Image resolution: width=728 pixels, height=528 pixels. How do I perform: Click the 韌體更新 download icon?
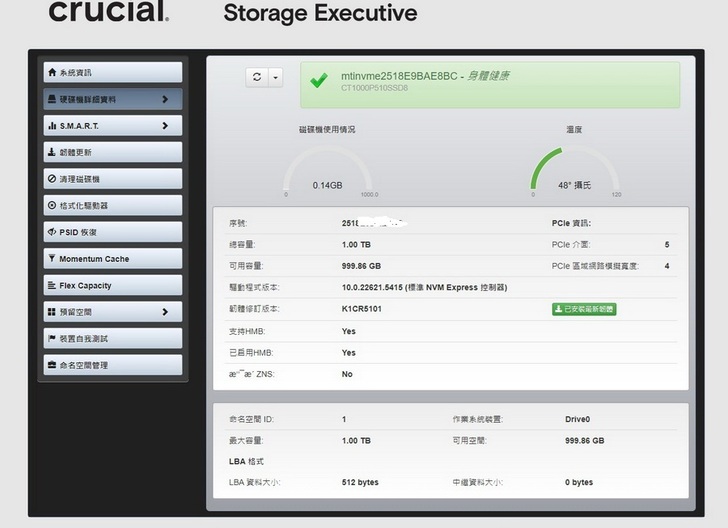click(52, 153)
